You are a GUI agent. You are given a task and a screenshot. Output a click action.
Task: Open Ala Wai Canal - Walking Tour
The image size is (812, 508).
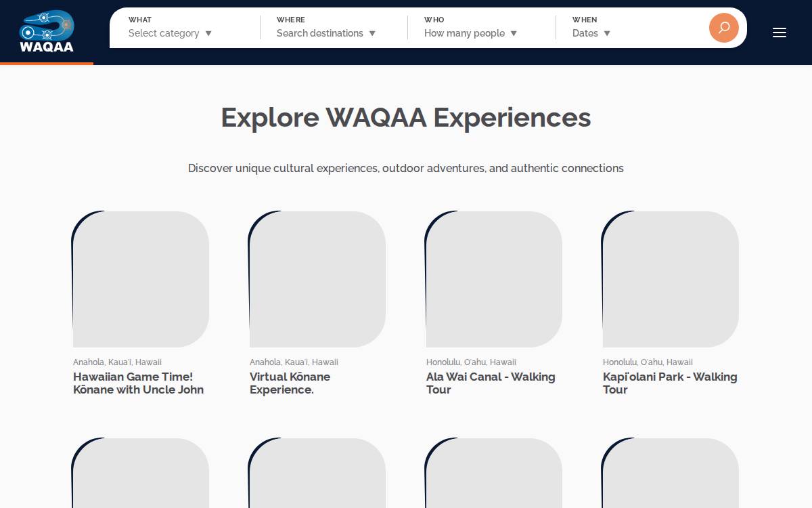(x=491, y=383)
